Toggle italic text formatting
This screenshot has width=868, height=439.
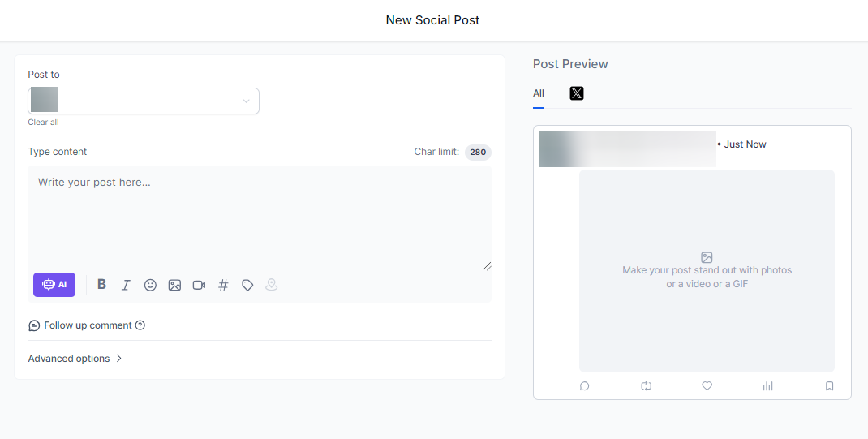tap(126, 285)
